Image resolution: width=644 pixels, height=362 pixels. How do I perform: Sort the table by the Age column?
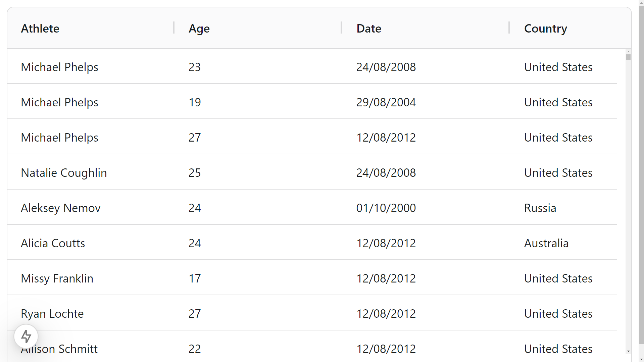pos(199,28)
